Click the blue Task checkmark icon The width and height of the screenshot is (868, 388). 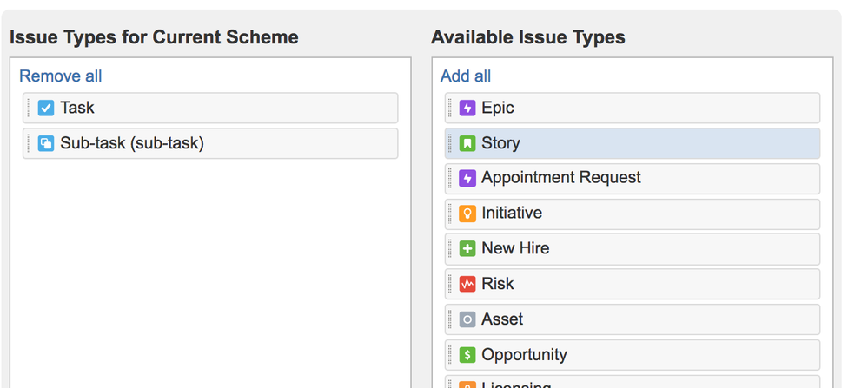point(46,108)
